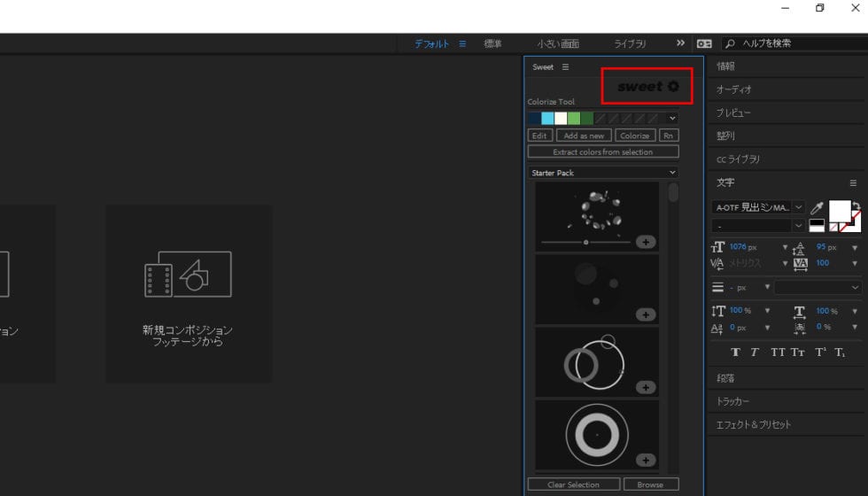Viewport: 868px width, 496px height.
Task: Add the thick ring preset with plus
Action: pyautogui.click(x=646, y=460)
